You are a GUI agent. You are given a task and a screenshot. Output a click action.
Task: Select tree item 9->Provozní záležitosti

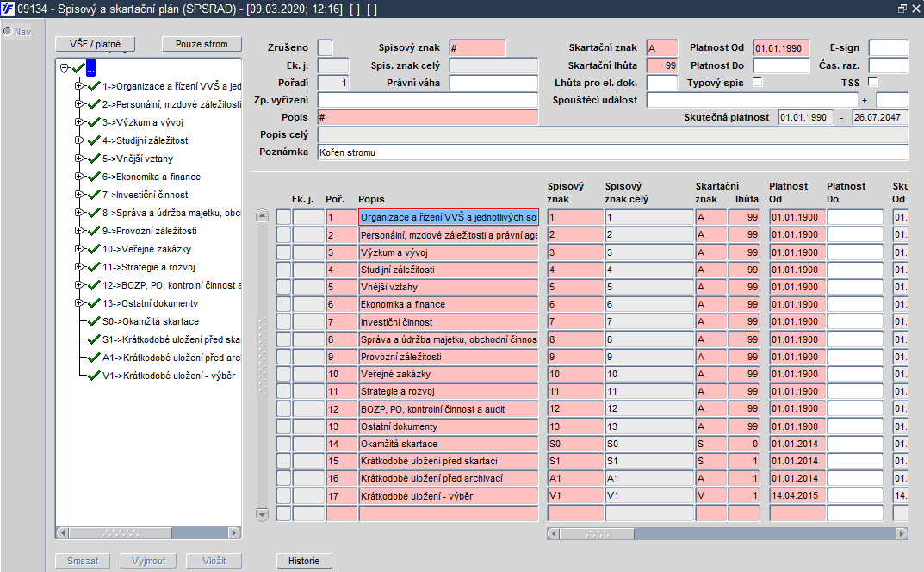[x=149, y=231]
